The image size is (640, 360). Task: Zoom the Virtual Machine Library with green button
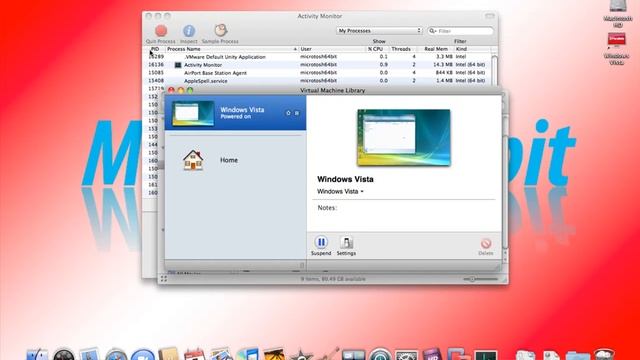pyautogui.click(x=190, y=90)
